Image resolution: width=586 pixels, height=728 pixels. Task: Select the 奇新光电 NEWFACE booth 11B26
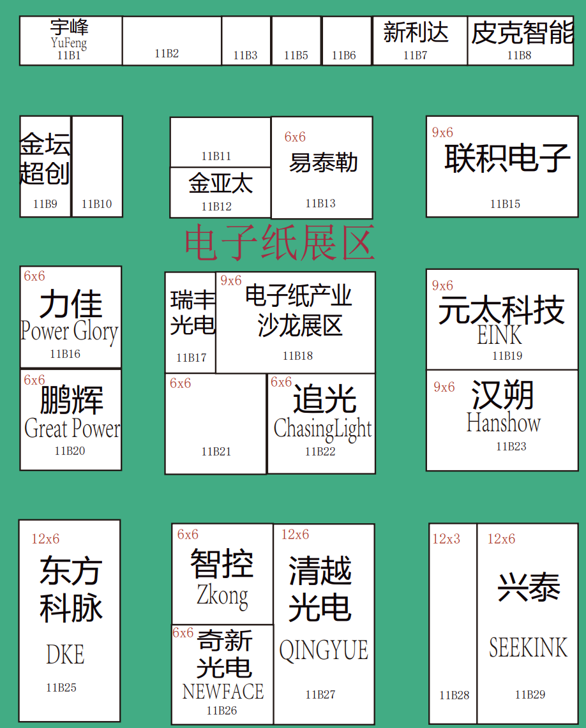[223, 674]
